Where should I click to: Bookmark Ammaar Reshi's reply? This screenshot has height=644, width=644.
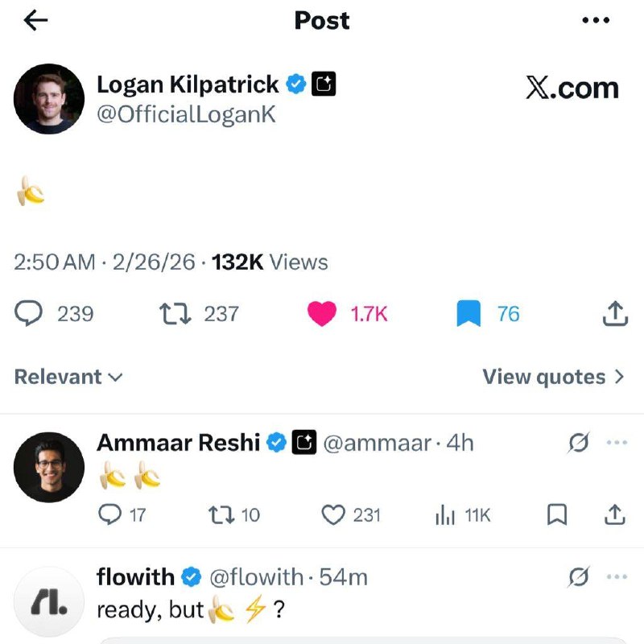[557, 514]
